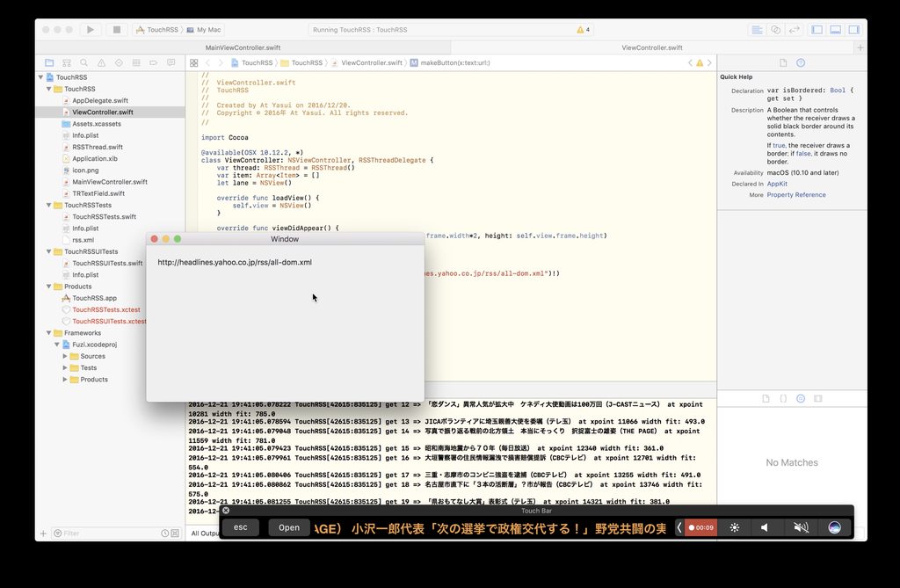The height and width of the screenshot is (588, 900).
Task: Choose the My Mac run destination
Action: point(204,29)
